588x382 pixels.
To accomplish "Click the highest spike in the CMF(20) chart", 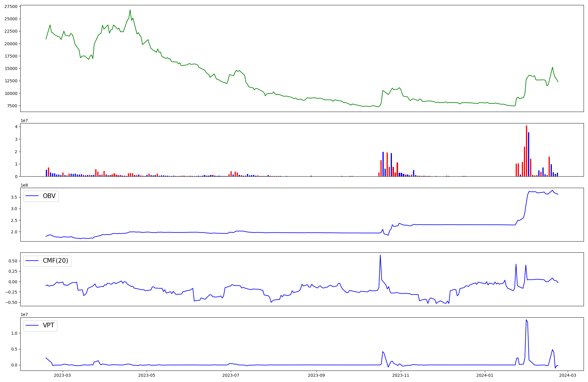I will (380, 255).
